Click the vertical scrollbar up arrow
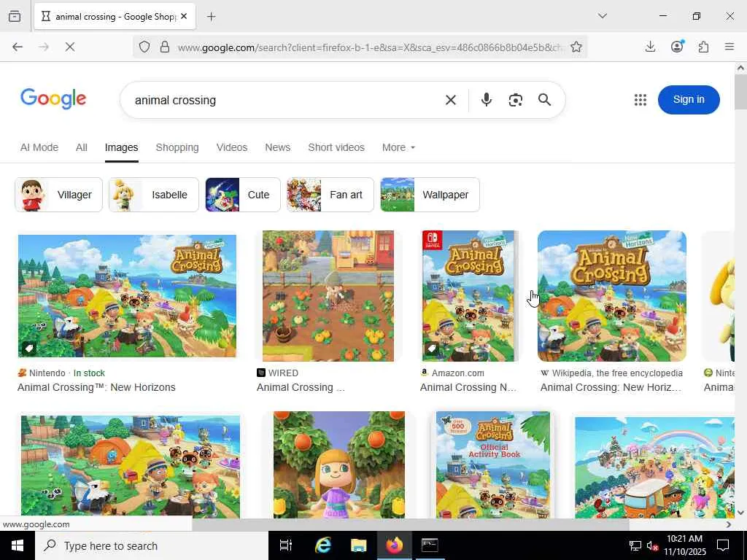747x560 pixels. pos(740,68)
